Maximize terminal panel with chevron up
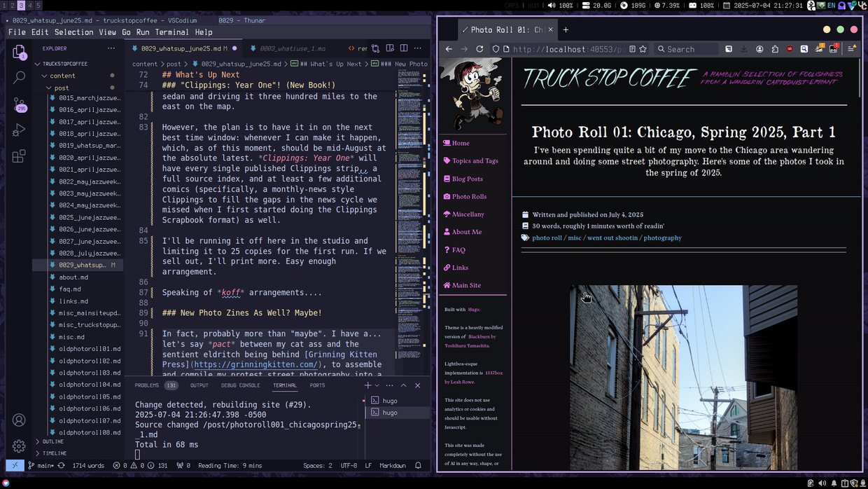Viewport: 868px width, 489px height. (x=403, y=385)
